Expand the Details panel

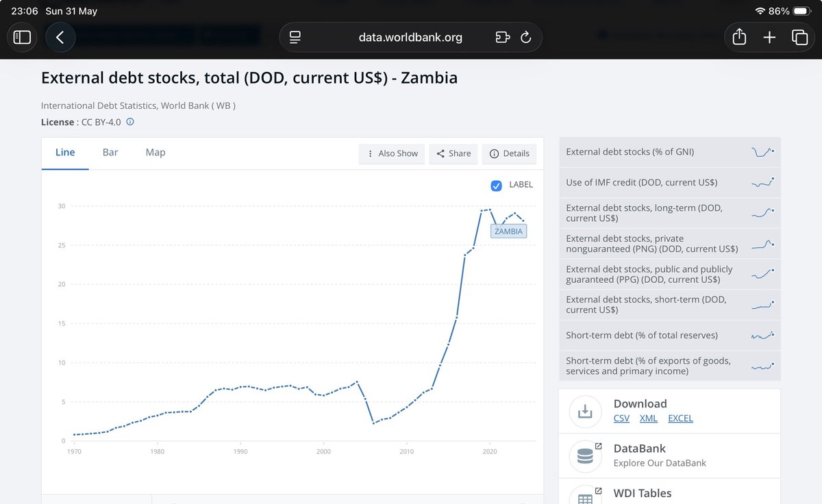click(509, 153)
